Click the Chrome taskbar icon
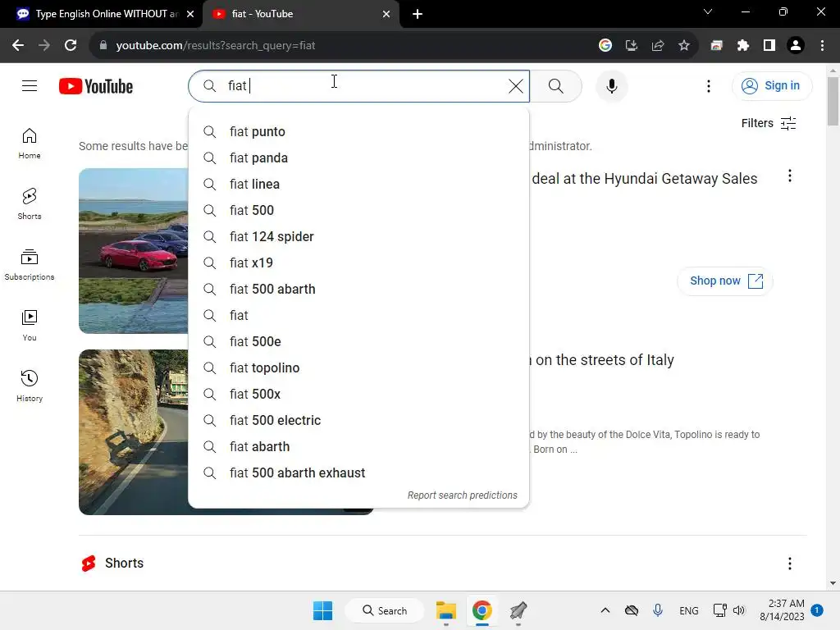The height and width of the screenshot is (630, 840). pos(482,610)
